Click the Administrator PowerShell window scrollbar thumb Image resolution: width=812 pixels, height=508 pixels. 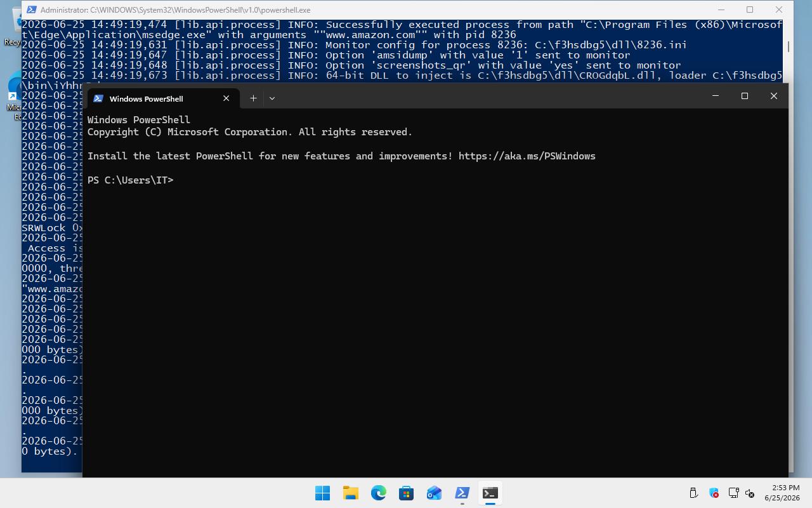click(789, 47)
